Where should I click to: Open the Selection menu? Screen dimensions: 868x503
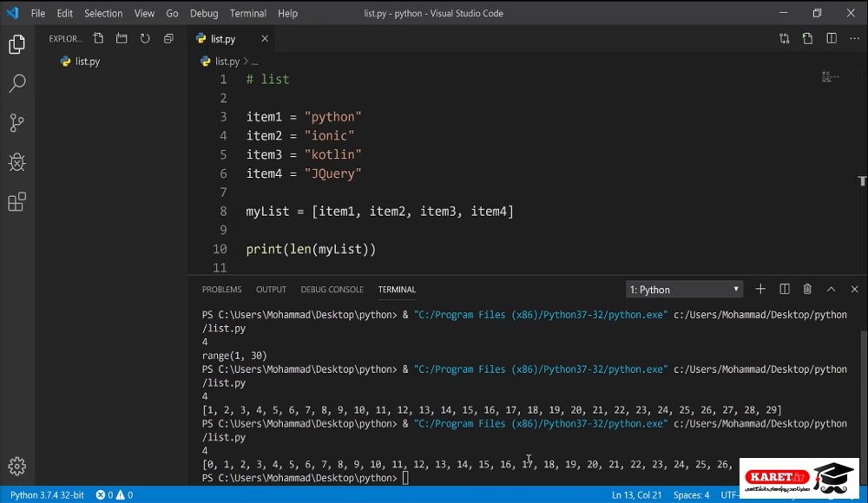pyautogui.click(x=103, y=13)
